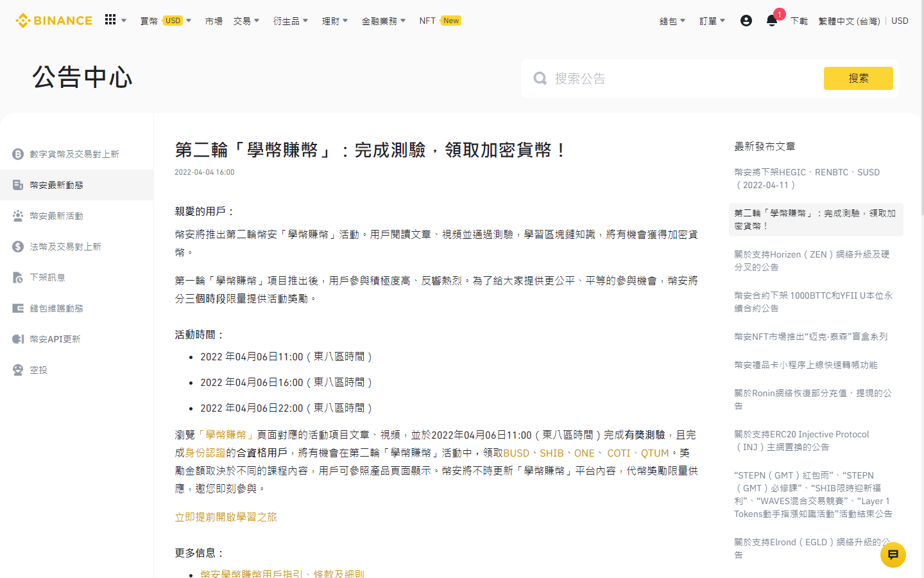Image resolution: width=924 pixels, height=578 pixels.
Task: Select 下架訊息 category
Action: click(x=76, y=277)
